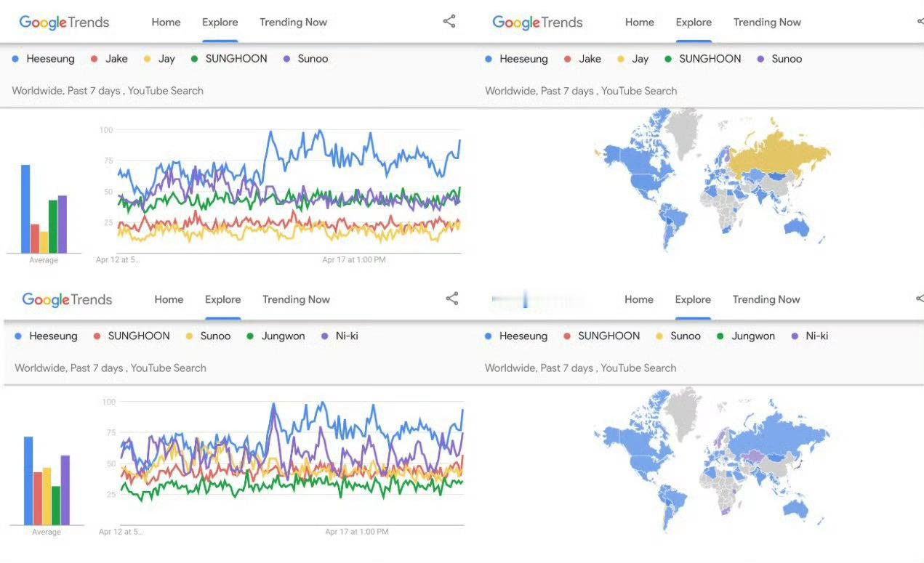Click purple Ni-ki legend dot in bottom-left panel
The height and width of the screenshot is (563, 924).
pyautogui.click(x=325, y=336)
